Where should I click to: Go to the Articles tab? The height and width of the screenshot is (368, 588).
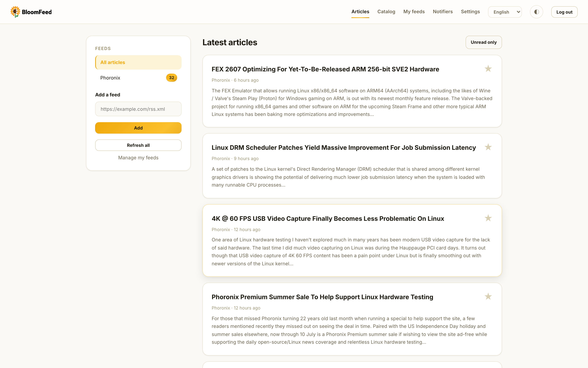click(360, 12)
